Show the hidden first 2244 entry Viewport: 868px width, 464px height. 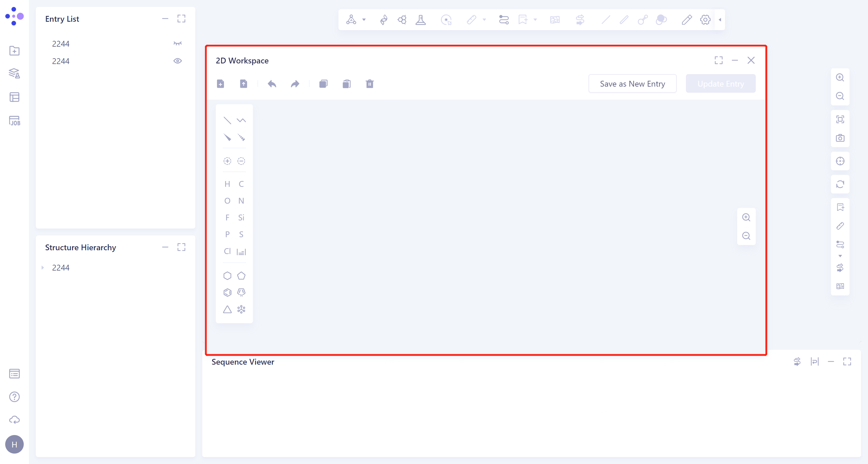click(178, 43)
